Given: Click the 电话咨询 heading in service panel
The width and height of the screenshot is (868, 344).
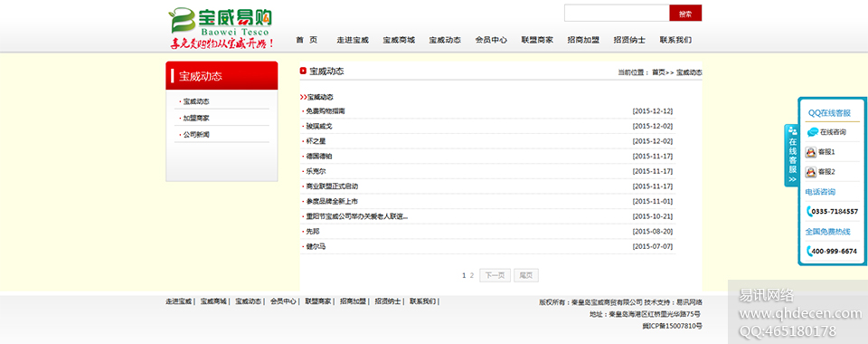Looking at the screenshot, I should point(820,192).
